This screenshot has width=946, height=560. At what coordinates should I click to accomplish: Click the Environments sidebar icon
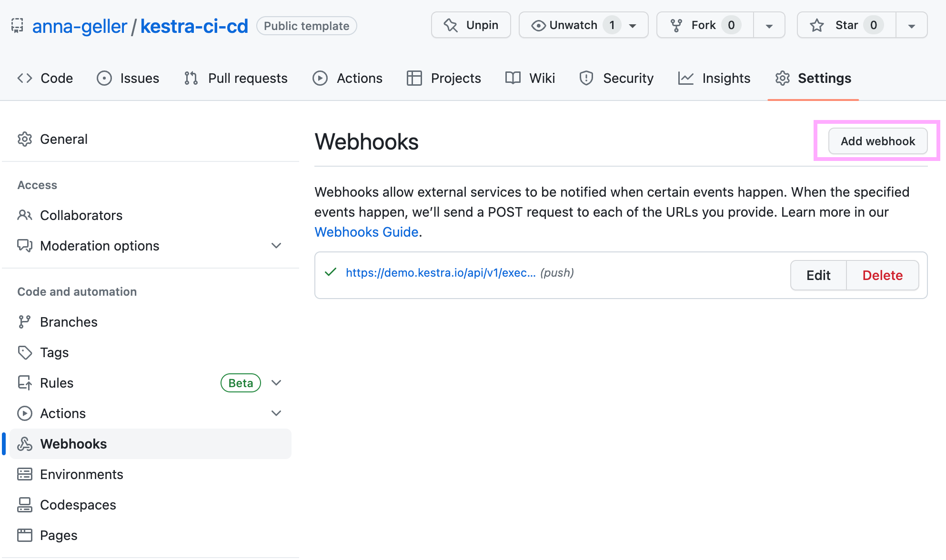tap(25, 474)
